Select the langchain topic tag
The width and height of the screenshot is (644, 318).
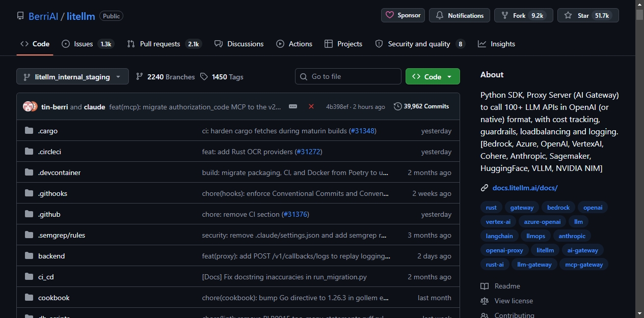click(499, 236)
